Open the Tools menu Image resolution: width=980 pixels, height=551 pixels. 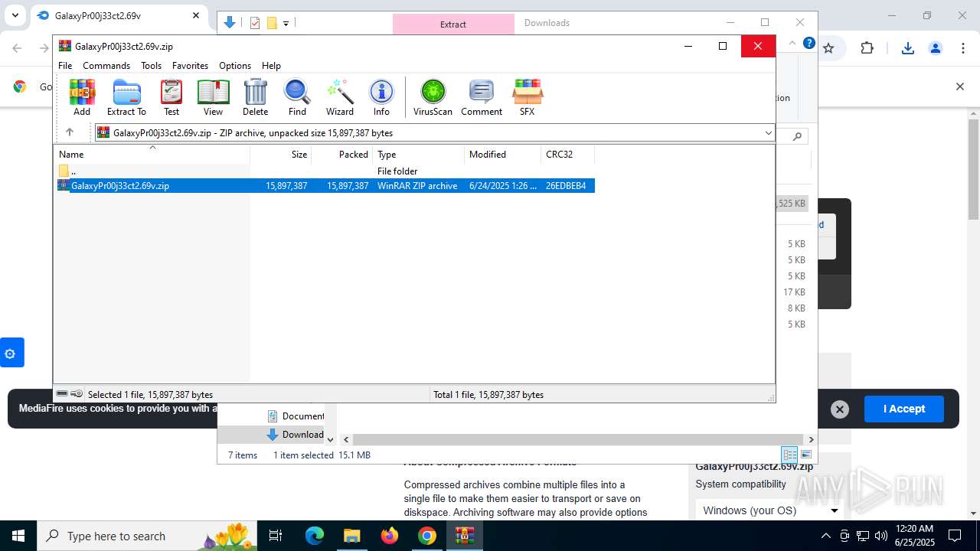point(151,66)
